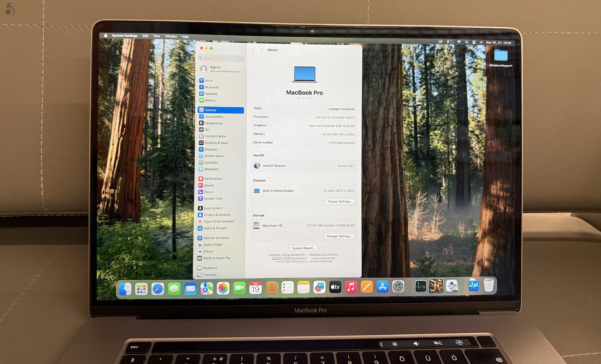The image size is (601, 364).
Task: Click Wi-Fi status icon in menu bar
Action: [459, 42]
